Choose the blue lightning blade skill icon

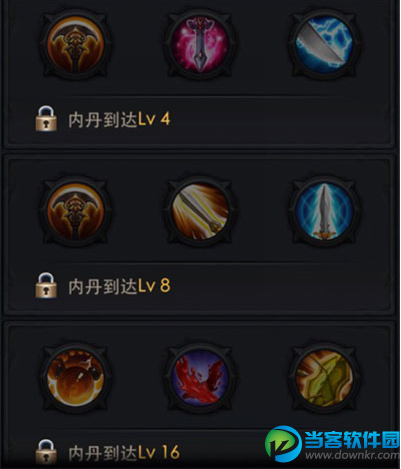point(324,45)
